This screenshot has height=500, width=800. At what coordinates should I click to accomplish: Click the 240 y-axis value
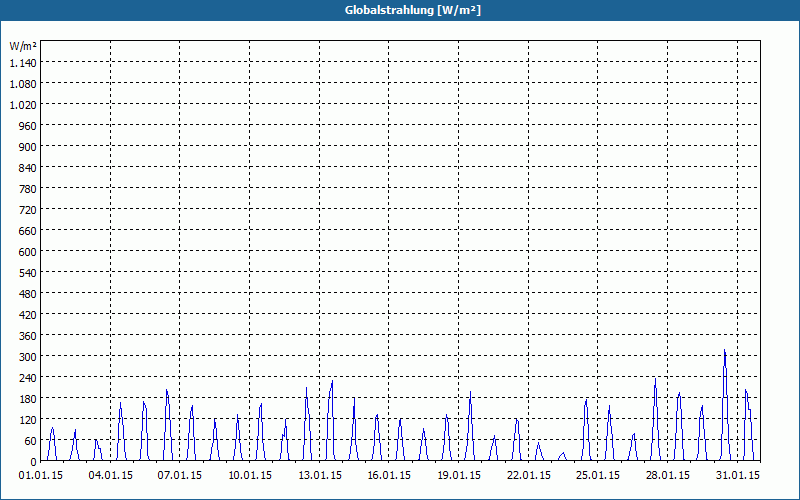27,378
